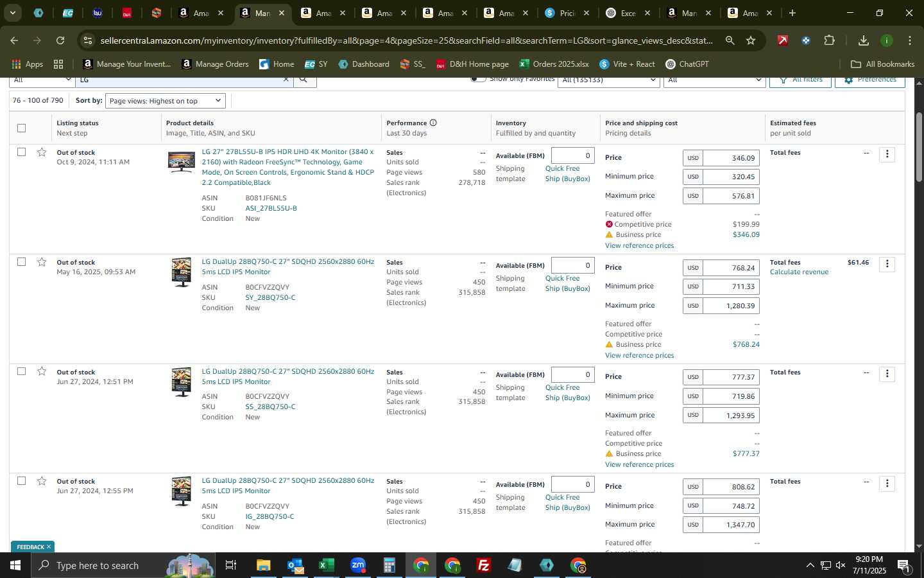This screenshot has width=924, height=578.
Task: Open Manage Orders bookmark
Action: [x=215, y=64]
